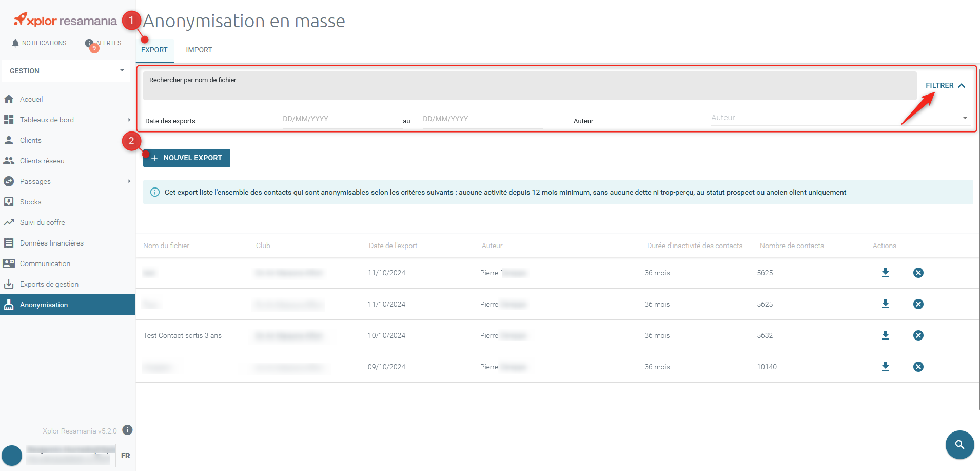
Task: Click the NOUVEL EXPORT button
Action: pos(186,158)
